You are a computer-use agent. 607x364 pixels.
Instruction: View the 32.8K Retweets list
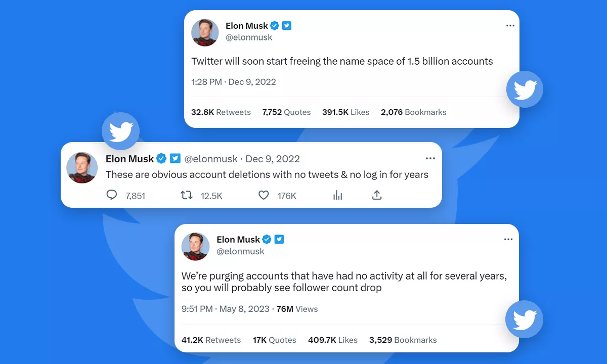[x=221, y=112]
